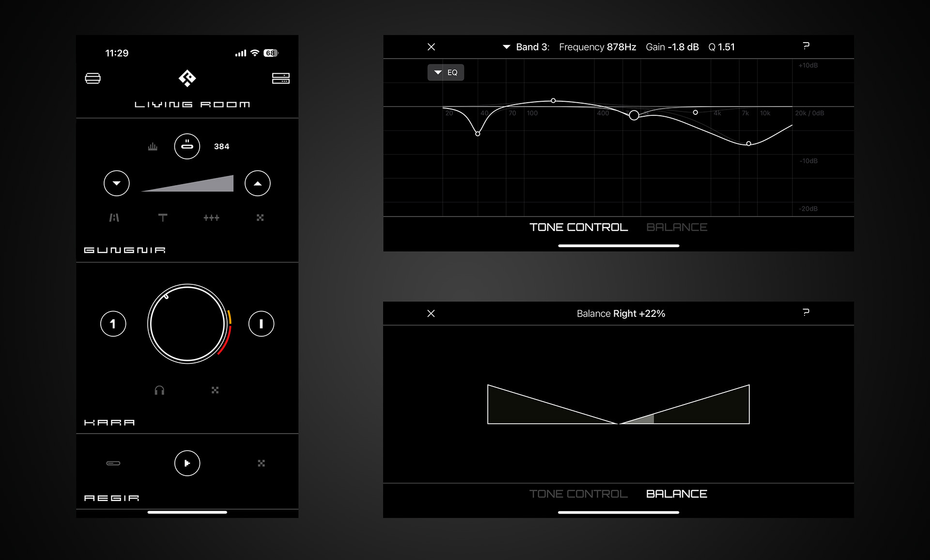
Task: Close the Balance panel with X
Action: [x=431, y=313]
